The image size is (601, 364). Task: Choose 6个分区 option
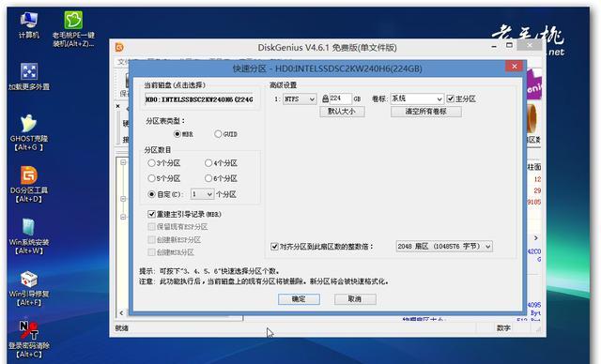coord(221,178)
